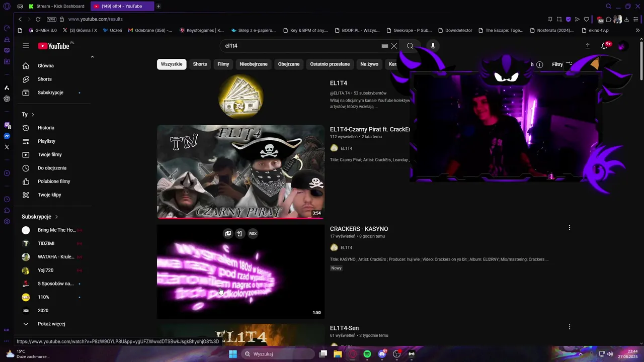Open Spotify from the taskbar

point(367,354)
